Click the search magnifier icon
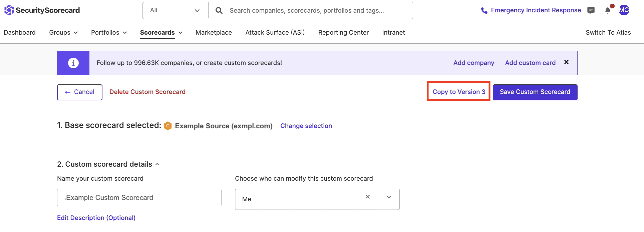This screenshot has height=232, width=644. pos(219,11)
